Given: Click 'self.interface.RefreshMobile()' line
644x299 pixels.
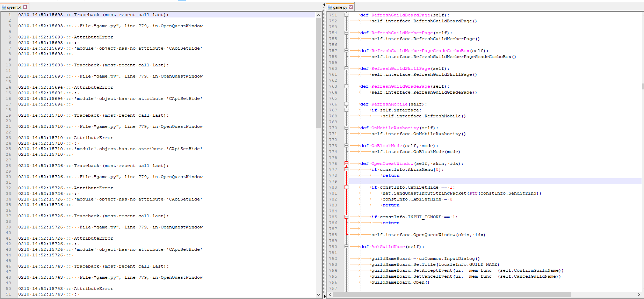Looking at the screenshot, I should tap(424, 116).
